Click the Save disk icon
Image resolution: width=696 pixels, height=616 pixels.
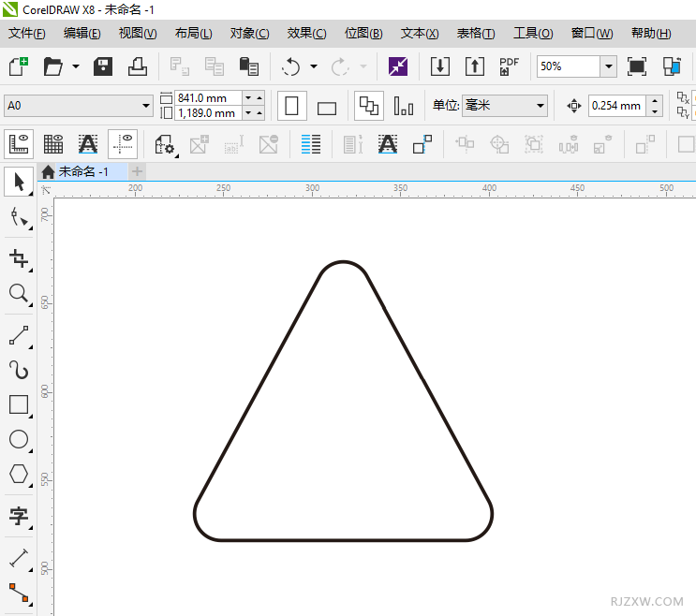point(103,66)
